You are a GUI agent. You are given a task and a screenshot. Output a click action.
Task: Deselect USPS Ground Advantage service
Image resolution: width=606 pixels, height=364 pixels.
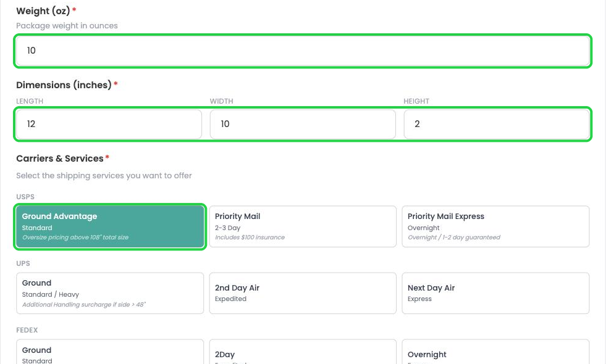click(110, 226)
